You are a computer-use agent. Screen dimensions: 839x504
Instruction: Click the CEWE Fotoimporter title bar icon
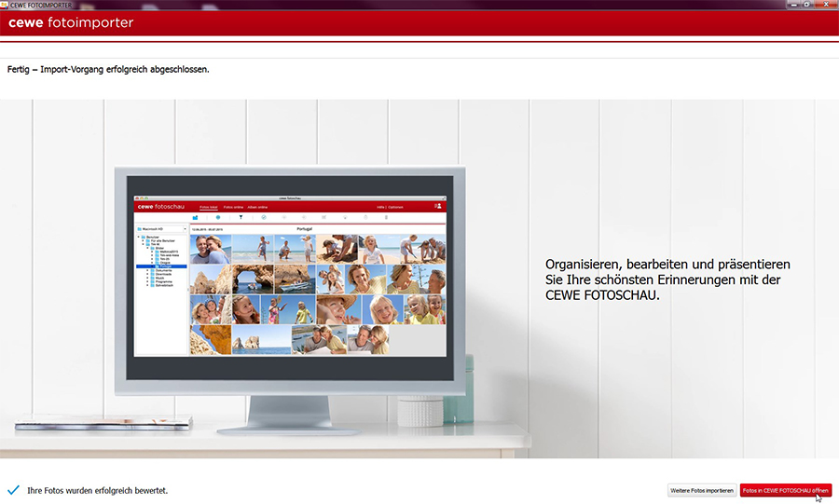5,5
